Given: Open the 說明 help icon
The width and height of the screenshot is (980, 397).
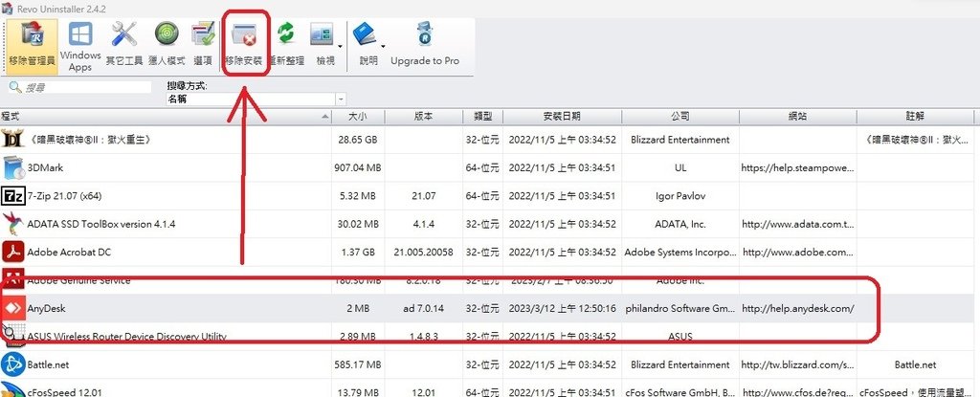Looking at the screenshot, I should coord(367,45).
